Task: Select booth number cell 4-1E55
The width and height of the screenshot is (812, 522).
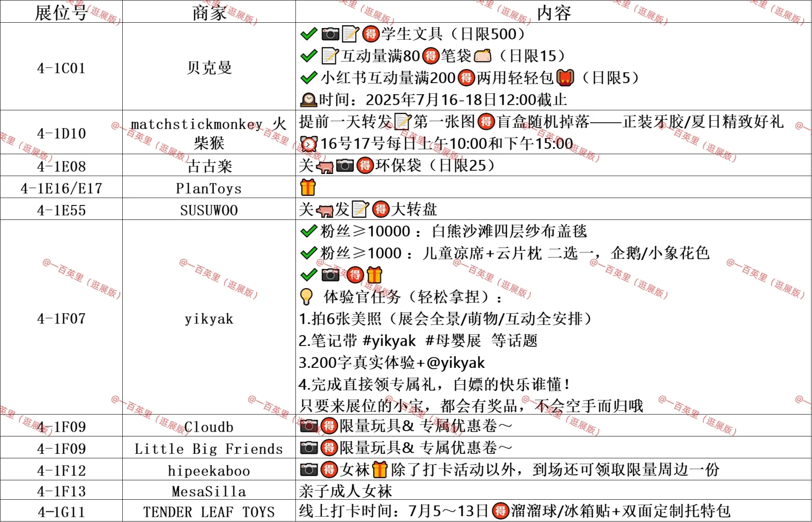Action: click(61, 209)
